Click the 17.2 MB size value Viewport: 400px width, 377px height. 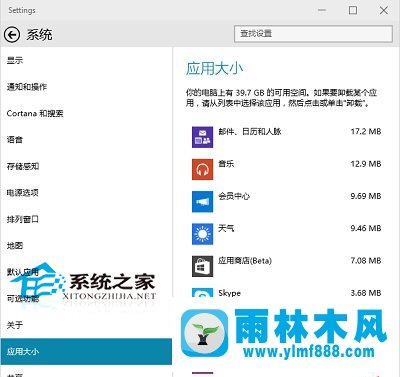[366, 132]
